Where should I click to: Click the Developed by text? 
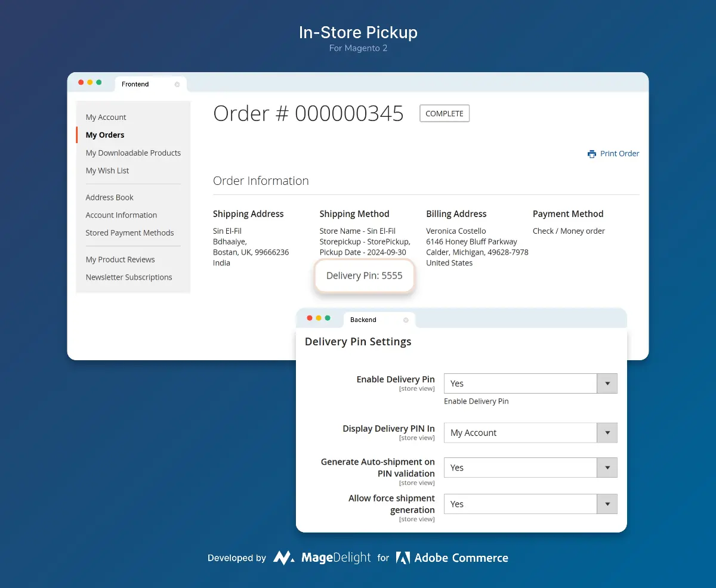(237, 558)
